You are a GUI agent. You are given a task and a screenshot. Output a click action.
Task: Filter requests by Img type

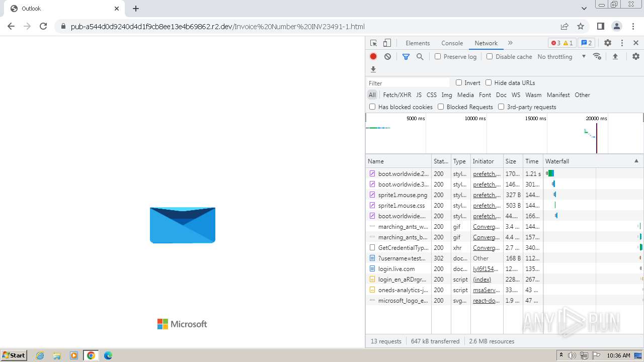(447, 95)
